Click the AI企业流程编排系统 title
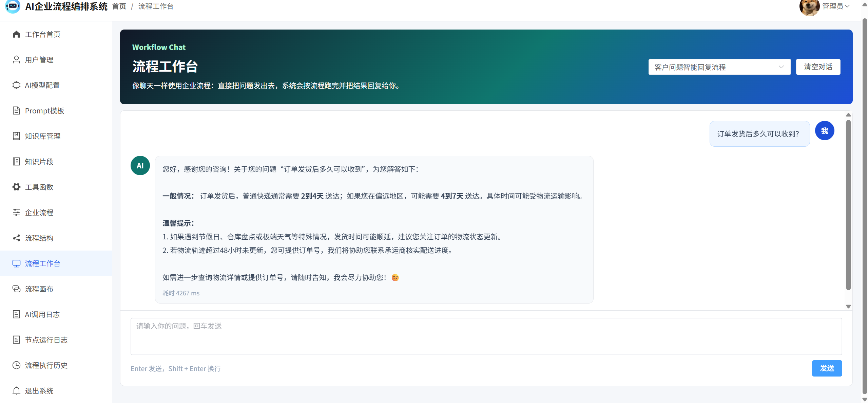The height and width of the screenshot is (403, 868). point(66,6)
